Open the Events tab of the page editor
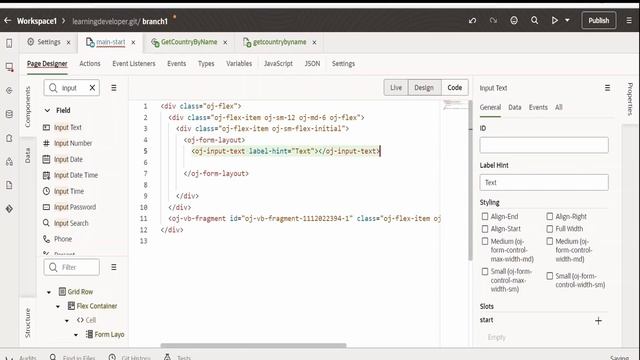The image size is (640, 360). click(177, 64)
